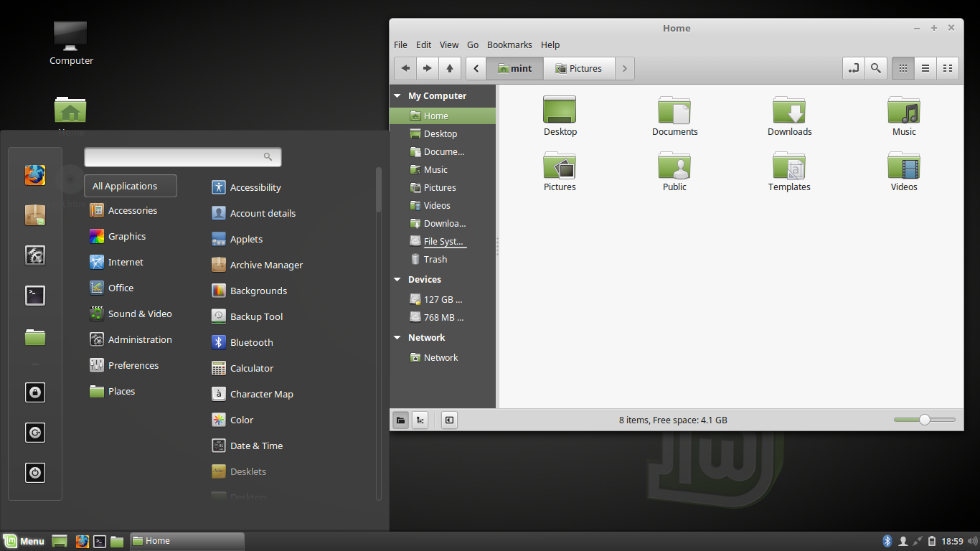Collapse the My Computer section
This screenshot has height=551, width=980.
coord(398,95)
